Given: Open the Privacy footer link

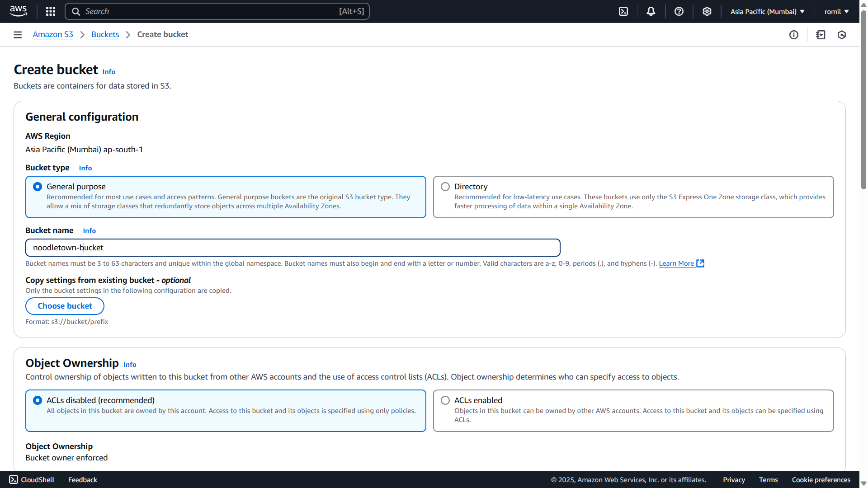Looking at the screenshot, I should 734,480.
